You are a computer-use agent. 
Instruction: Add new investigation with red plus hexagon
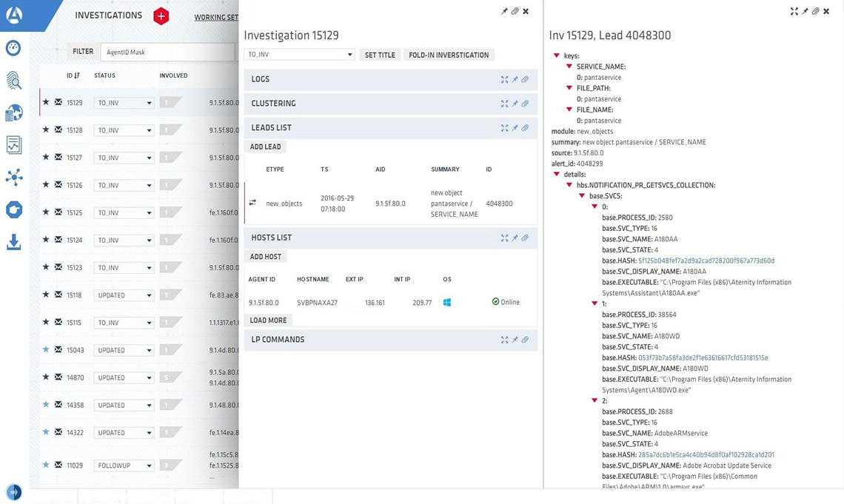pyautogui.click(x=161, y=16)
